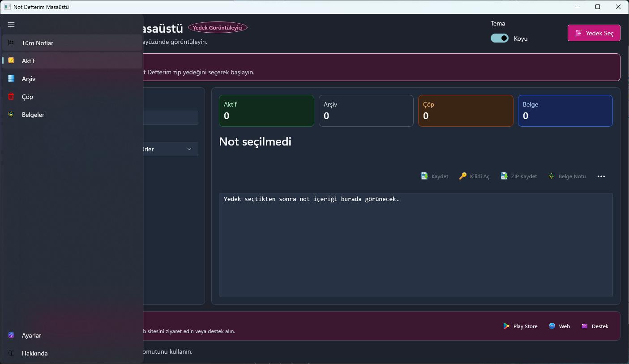
Task: Open Belgeler in navigation menu
Action: 72,115
